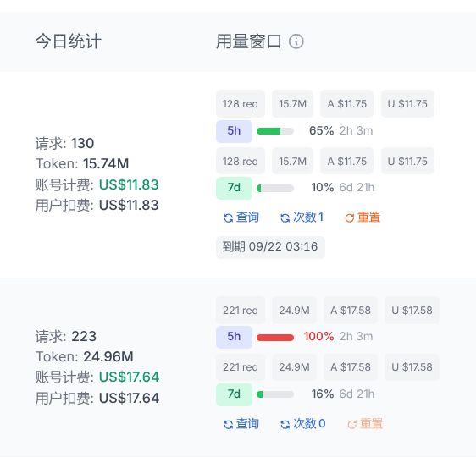Select the 5h badge showing 65%

click(x=234, y=131)
